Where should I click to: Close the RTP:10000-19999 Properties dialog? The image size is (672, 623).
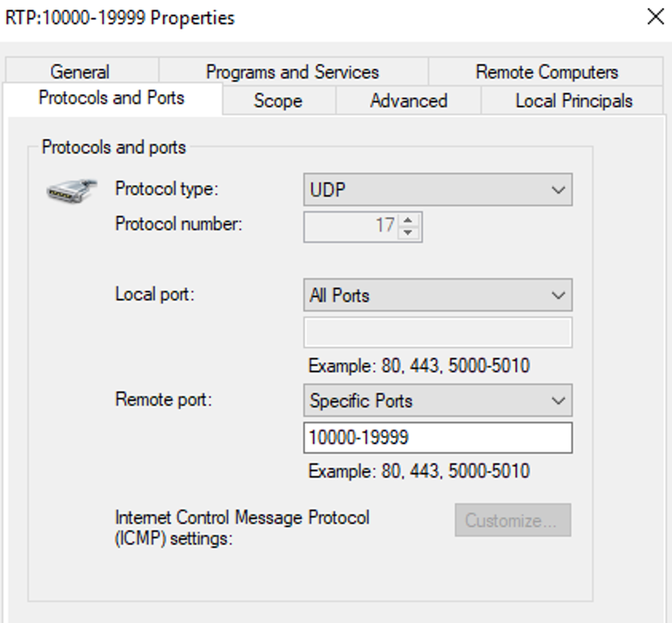pos(655,17)
